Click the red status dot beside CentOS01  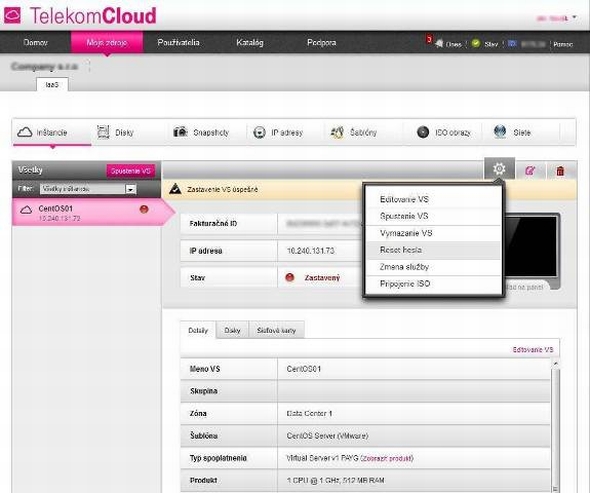[x=144, y=209]
